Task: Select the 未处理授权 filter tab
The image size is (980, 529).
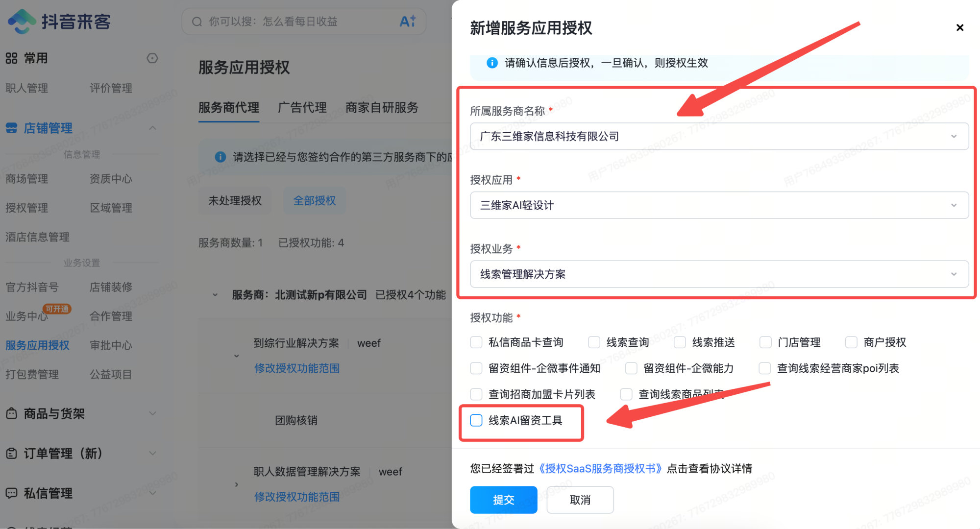Action: point(235,200)
